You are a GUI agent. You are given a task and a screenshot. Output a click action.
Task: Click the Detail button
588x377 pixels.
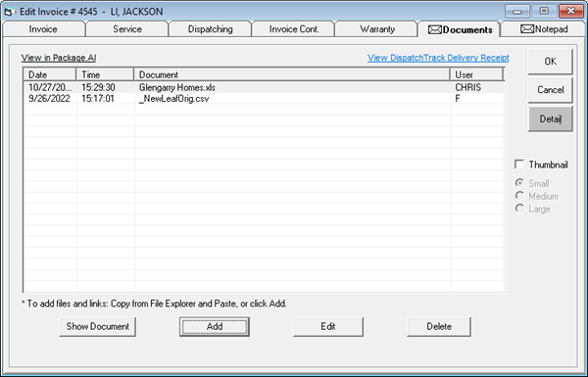click(550, 118)
